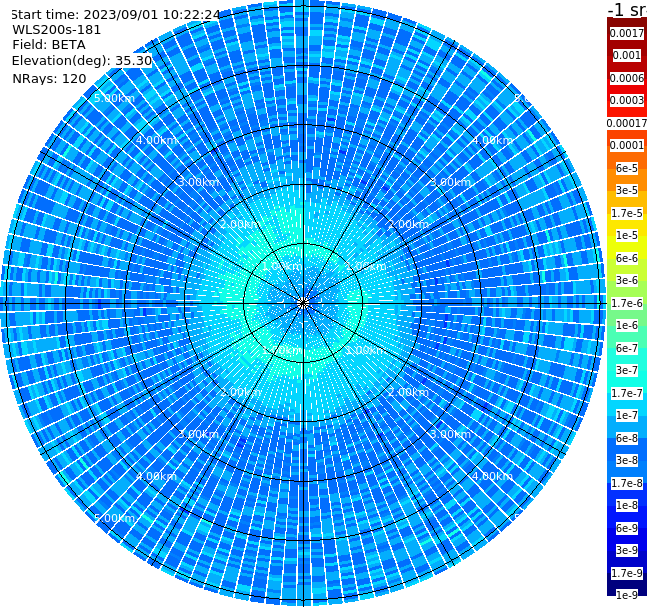647x607 pixels.
Task: Select the 1e-9 dark navy level
Action: click(x=627, y=595)
